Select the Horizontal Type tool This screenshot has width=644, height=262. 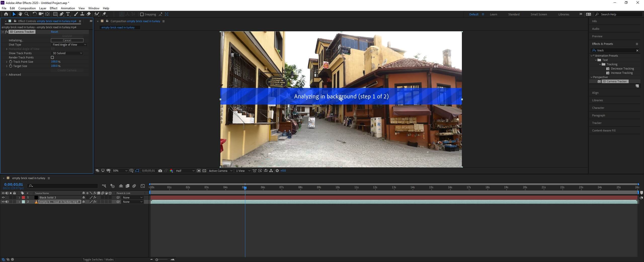point(68,14)
